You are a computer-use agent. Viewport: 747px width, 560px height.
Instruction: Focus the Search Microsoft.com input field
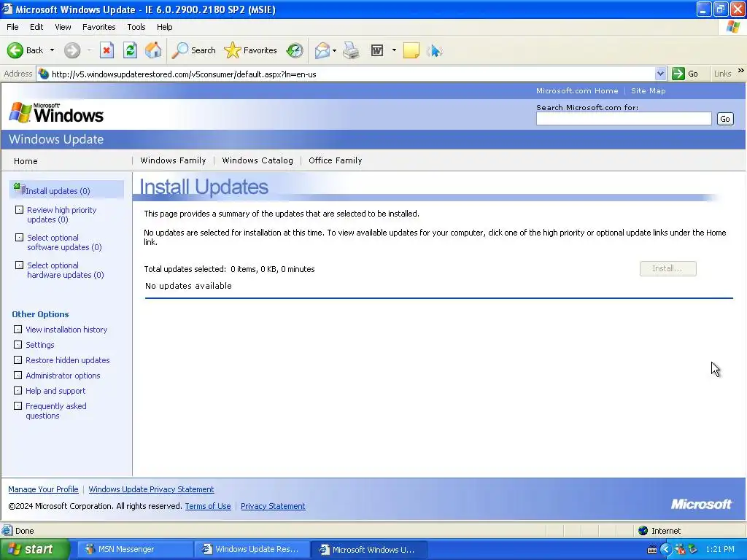coord(624,119)
